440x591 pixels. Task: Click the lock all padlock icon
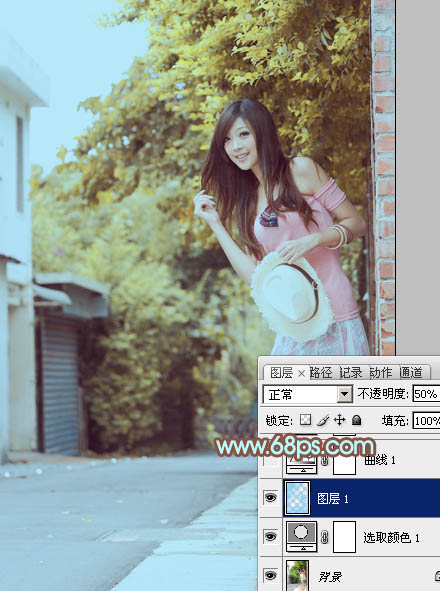point(356,420)
